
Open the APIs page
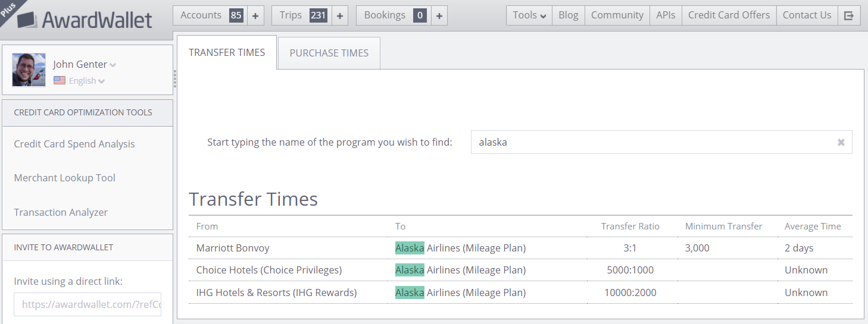(x=666, y=15)
